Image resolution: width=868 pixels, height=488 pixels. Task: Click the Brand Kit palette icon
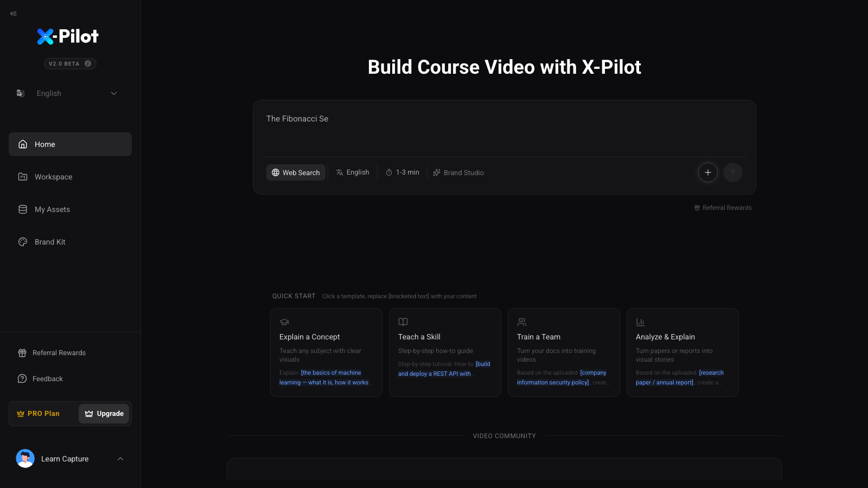tap(23, 242)
